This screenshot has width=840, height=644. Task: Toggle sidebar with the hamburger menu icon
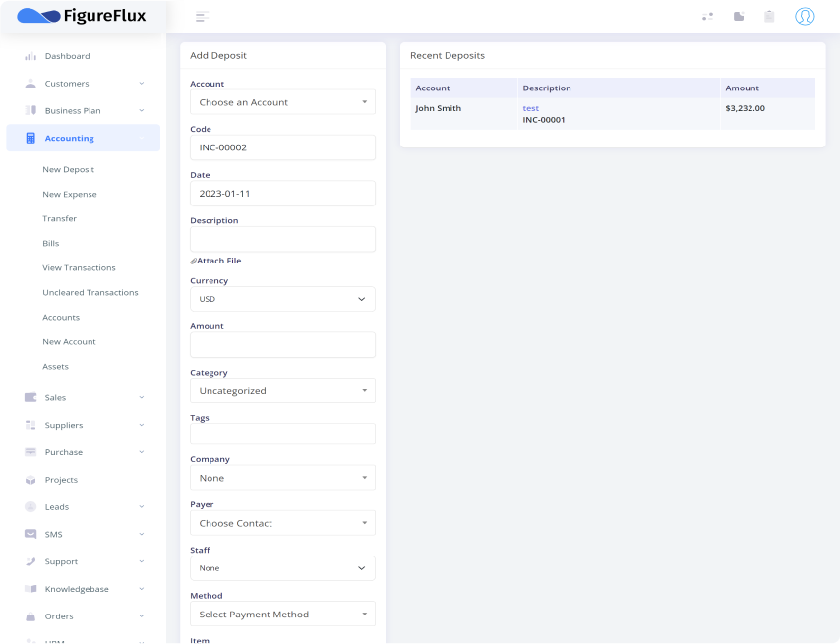(x=202, y=16)
